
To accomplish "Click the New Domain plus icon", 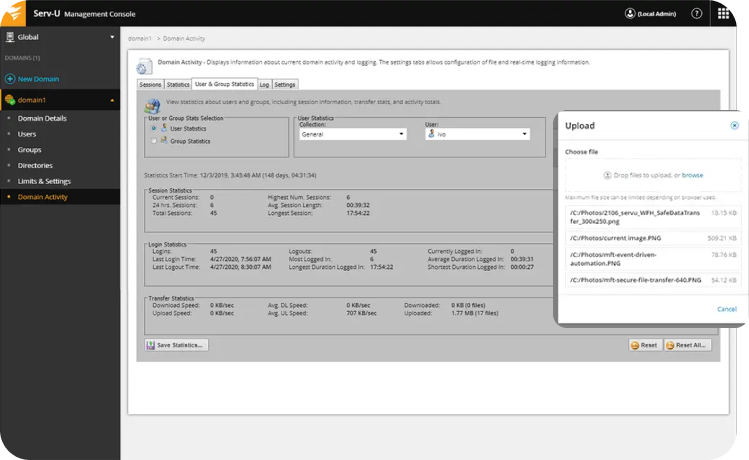I will [10, 79].
